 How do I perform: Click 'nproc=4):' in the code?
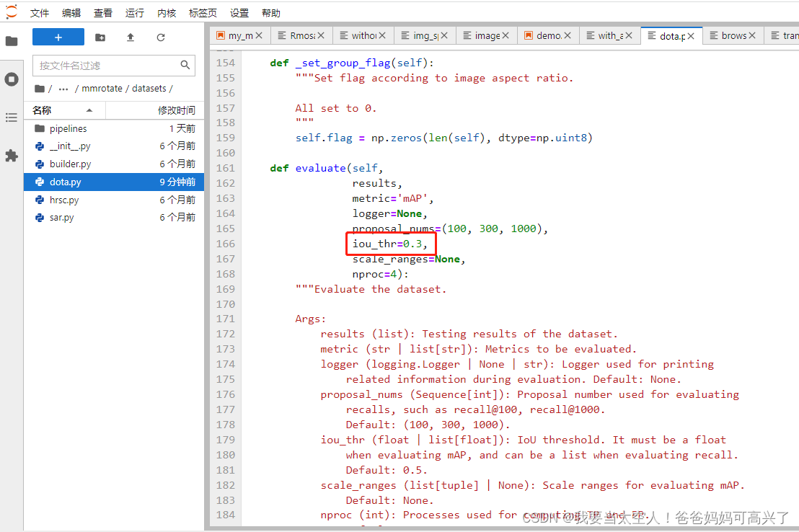click(x=380, y=274)
